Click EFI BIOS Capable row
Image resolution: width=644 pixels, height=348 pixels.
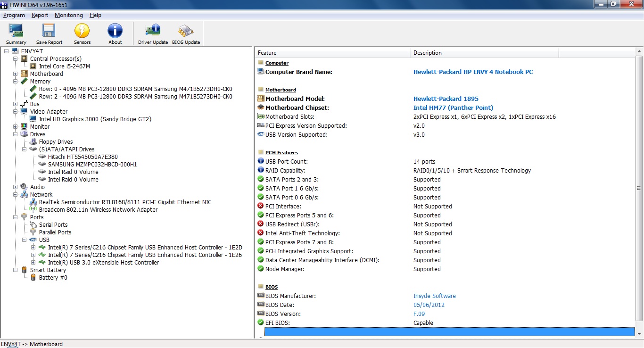[446, 323]
